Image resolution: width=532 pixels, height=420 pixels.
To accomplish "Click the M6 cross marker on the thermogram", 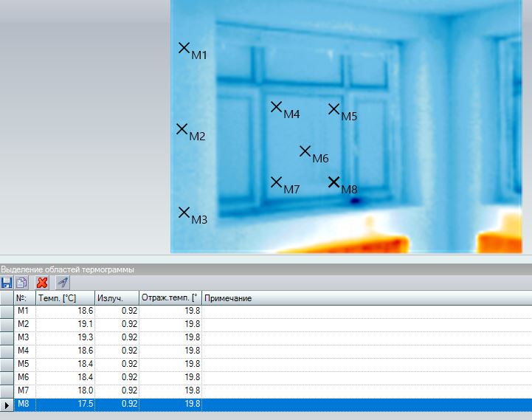I will click(305, 151).
